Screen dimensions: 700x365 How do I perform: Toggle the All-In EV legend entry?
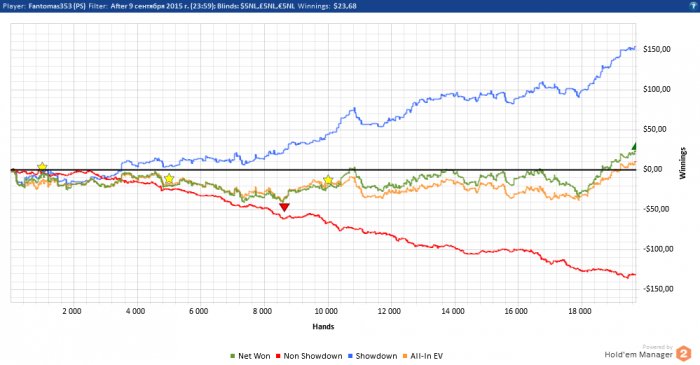423,356
